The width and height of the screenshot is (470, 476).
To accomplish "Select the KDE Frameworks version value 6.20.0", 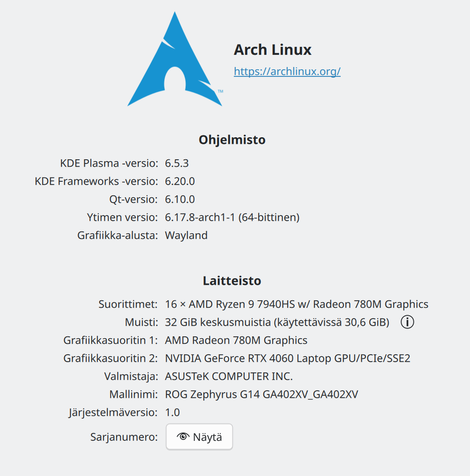I will click(x=179, y=181).
